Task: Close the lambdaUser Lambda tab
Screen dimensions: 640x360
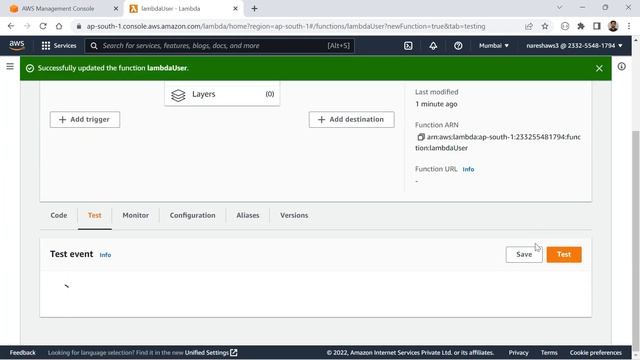Action: (235, 9)
